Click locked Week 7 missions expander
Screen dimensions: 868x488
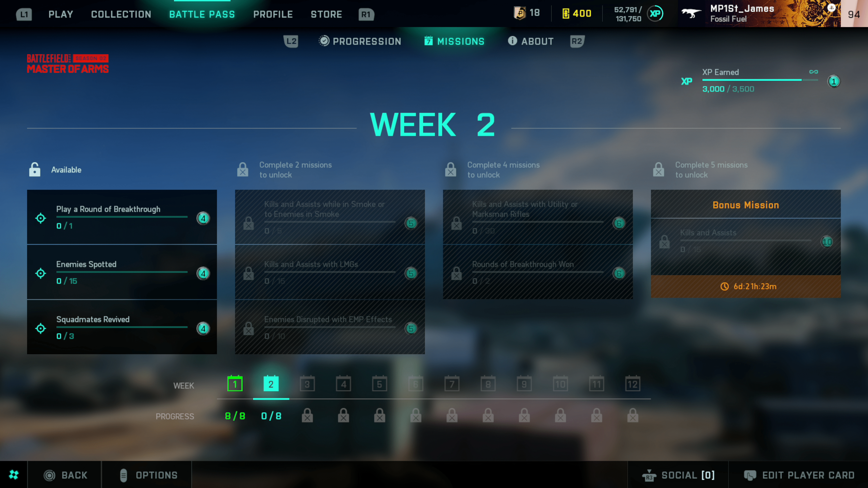click(451, 384)
